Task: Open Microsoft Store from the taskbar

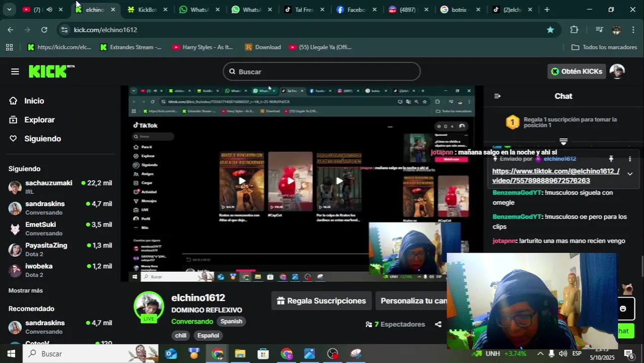Action: point(263,353)
